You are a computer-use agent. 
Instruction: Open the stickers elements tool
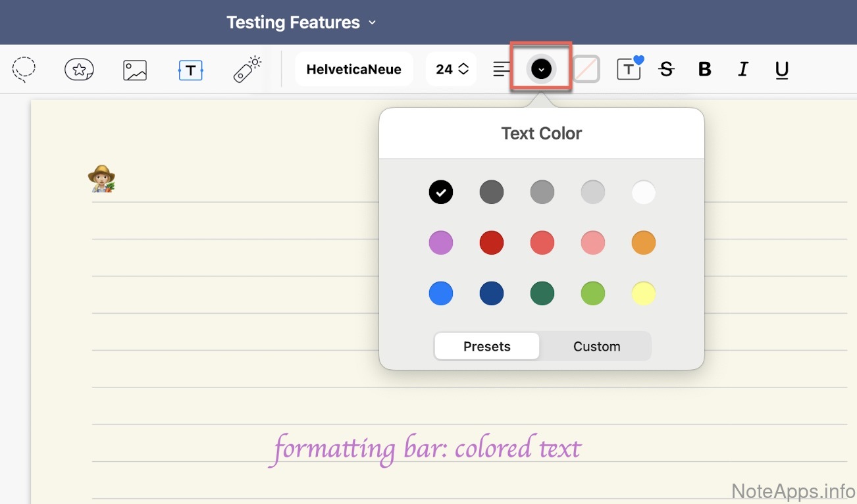click(x=79, y=69)
